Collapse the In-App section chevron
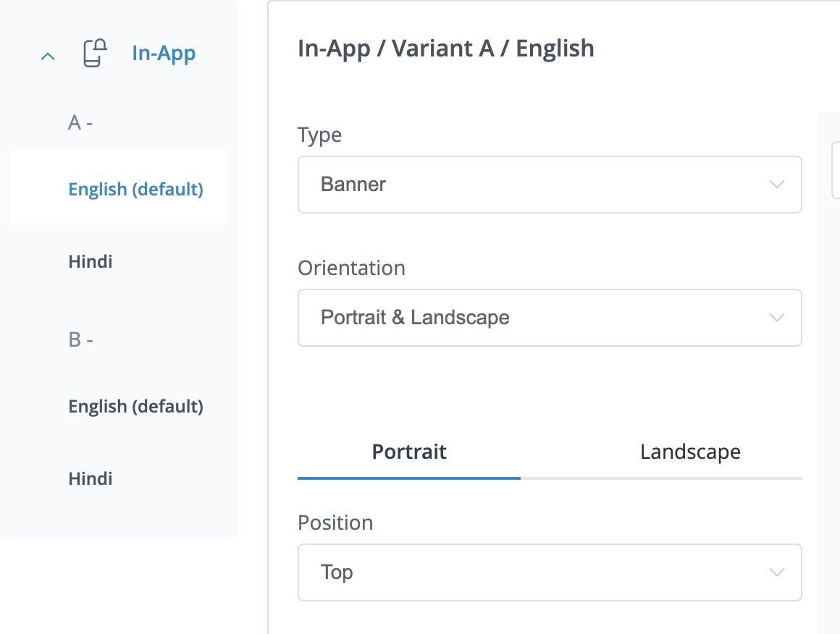Image resolution: width=840 pixels, height=634 pixels. pos(48,56)
